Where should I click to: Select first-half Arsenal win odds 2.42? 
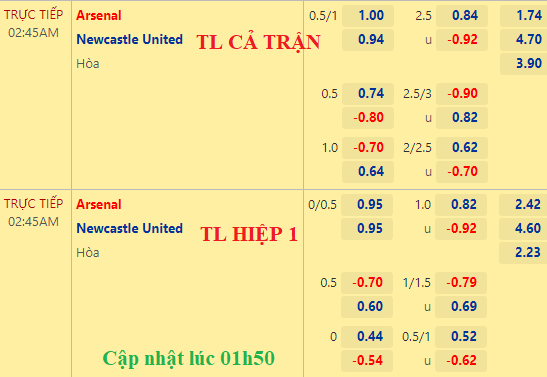tap(523, 205)
